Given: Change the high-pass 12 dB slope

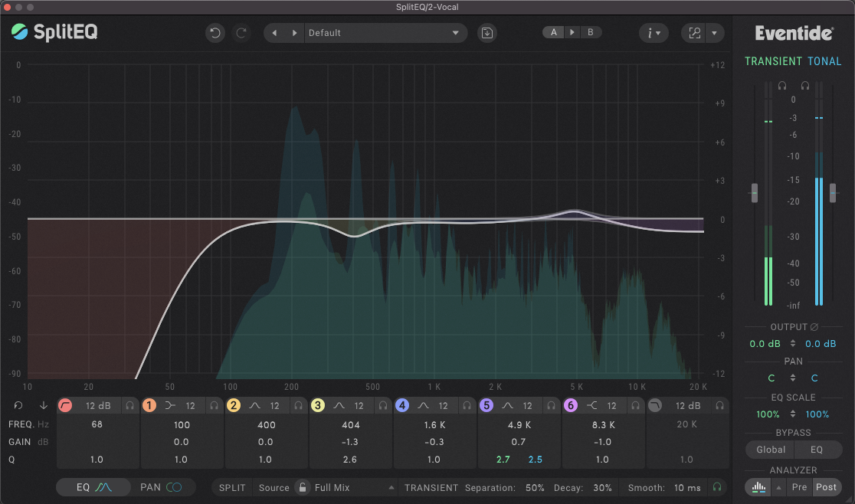Looking at the screenshot, I should pos(98,405).
